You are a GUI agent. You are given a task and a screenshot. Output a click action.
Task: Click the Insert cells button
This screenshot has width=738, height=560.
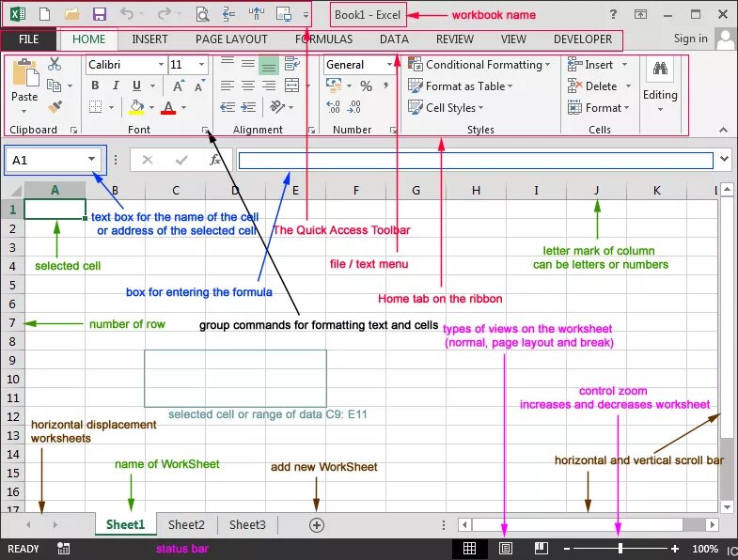(598, 65)
